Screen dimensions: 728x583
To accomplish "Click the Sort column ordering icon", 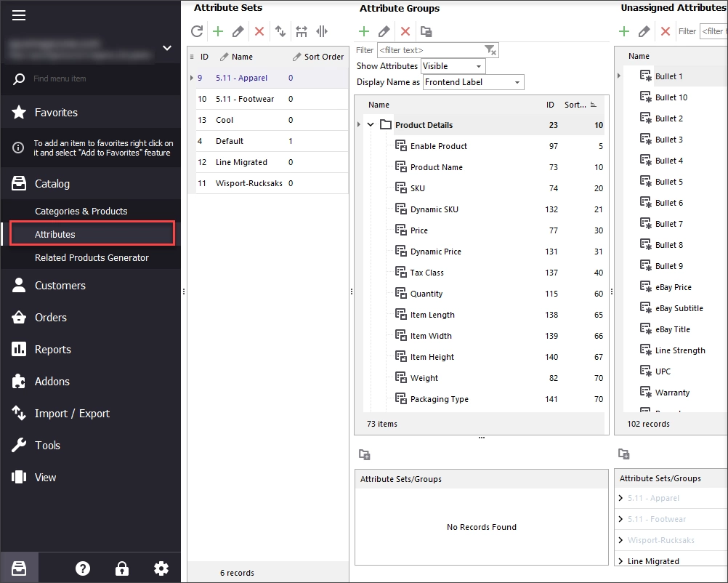I will [594, 105].
